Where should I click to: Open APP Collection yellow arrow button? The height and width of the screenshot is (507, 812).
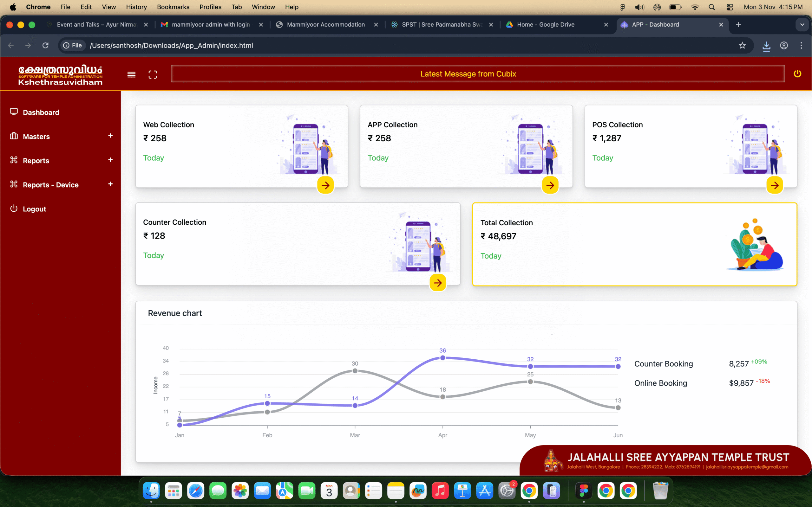tap(550, 185)
